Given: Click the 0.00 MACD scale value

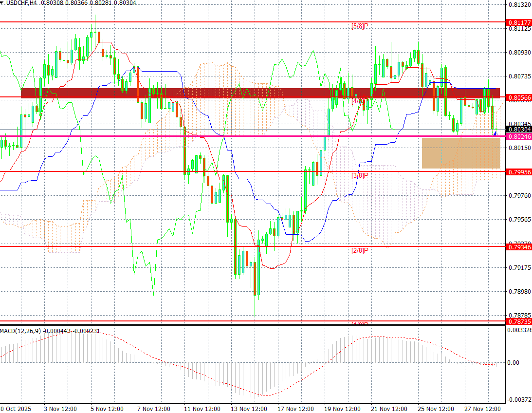Looking at the screenshot, I should 514,363.
